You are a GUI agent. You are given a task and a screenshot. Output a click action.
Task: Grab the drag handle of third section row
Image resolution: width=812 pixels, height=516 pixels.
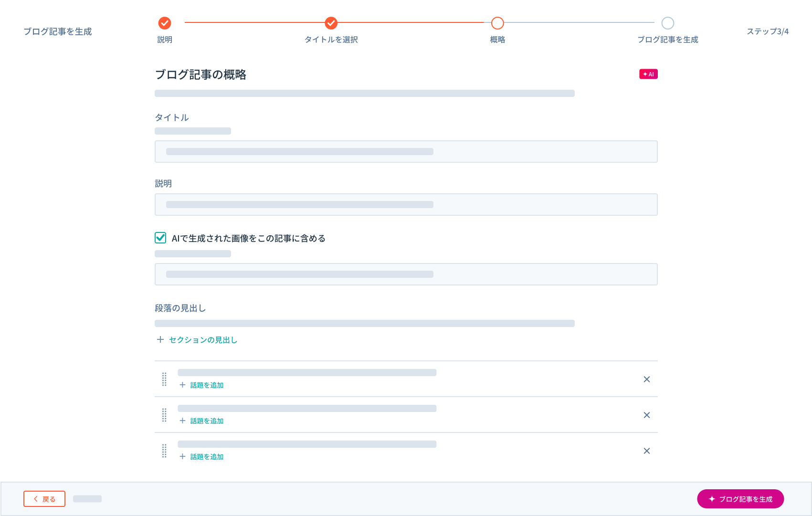coord(164,451)
